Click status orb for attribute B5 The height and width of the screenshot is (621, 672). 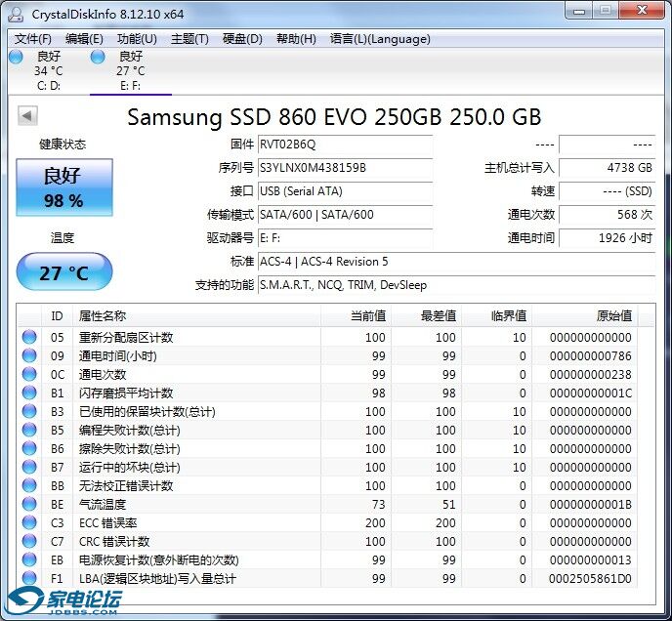[x=29, y=430]
